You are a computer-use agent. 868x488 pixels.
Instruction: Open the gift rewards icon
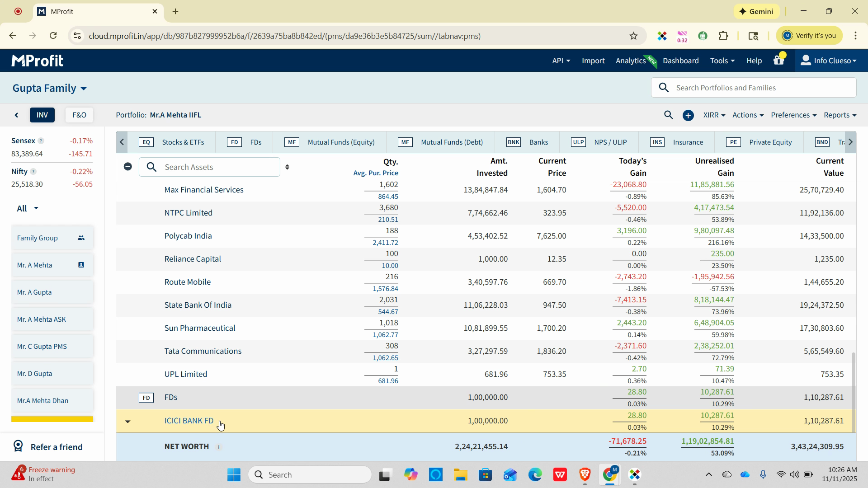778,60
